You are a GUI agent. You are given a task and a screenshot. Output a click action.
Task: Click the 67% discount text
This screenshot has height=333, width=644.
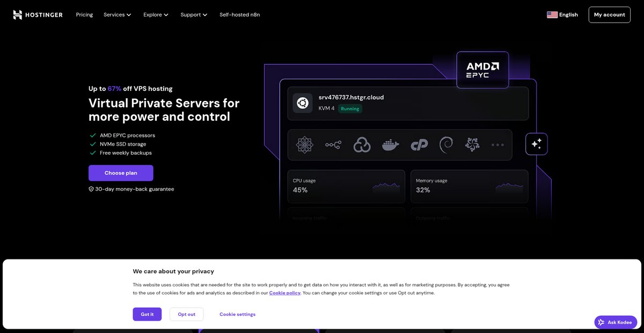click(114, 89)
